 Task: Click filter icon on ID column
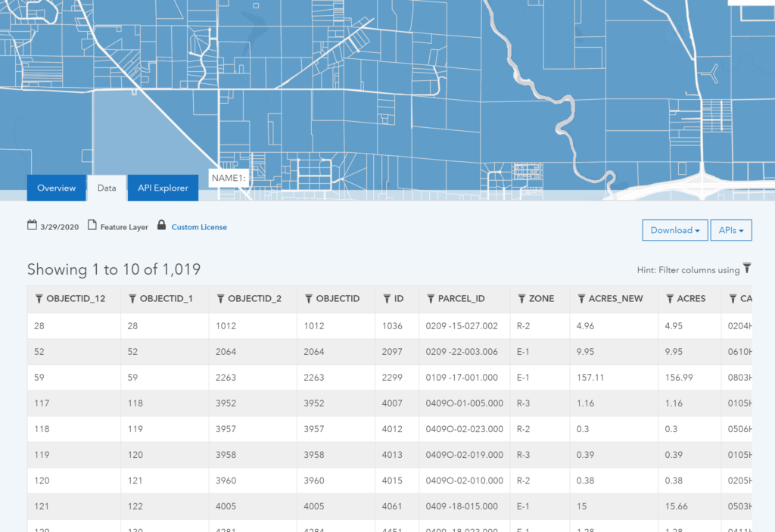(x=387, y=299)
